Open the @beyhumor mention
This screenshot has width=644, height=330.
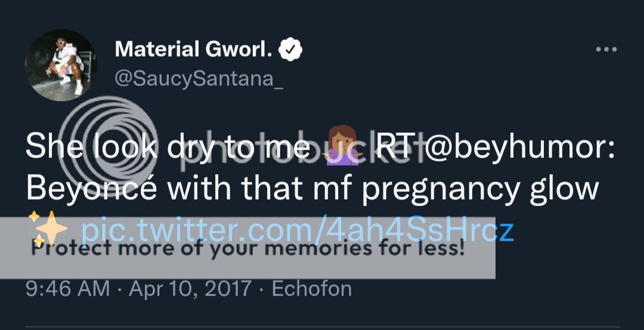(x=518, y=148)
